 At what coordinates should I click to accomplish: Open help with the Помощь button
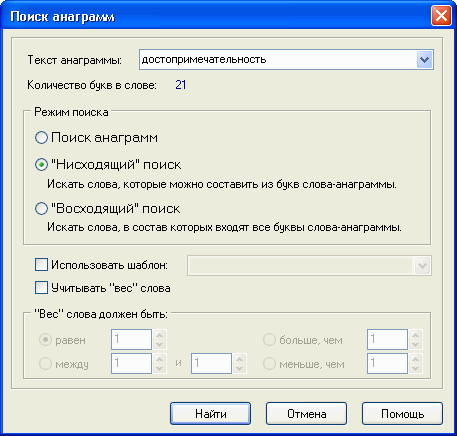coord(402,414)
